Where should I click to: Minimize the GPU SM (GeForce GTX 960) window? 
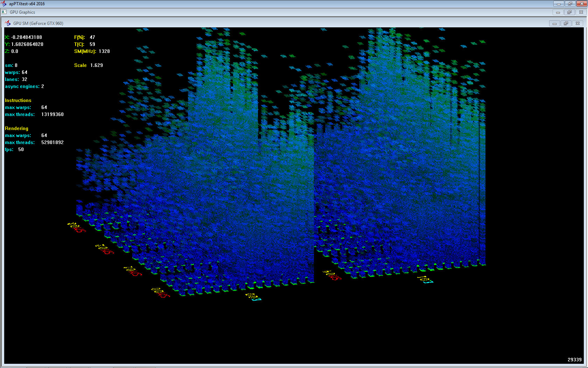(x=554, y=23)
